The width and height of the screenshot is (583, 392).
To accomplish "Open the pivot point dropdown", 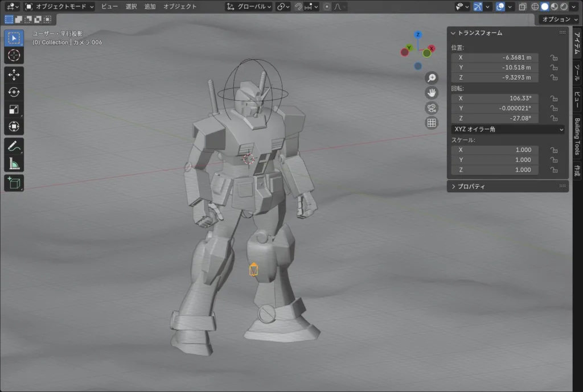I will pyautogui.click(x=283, y=7).
